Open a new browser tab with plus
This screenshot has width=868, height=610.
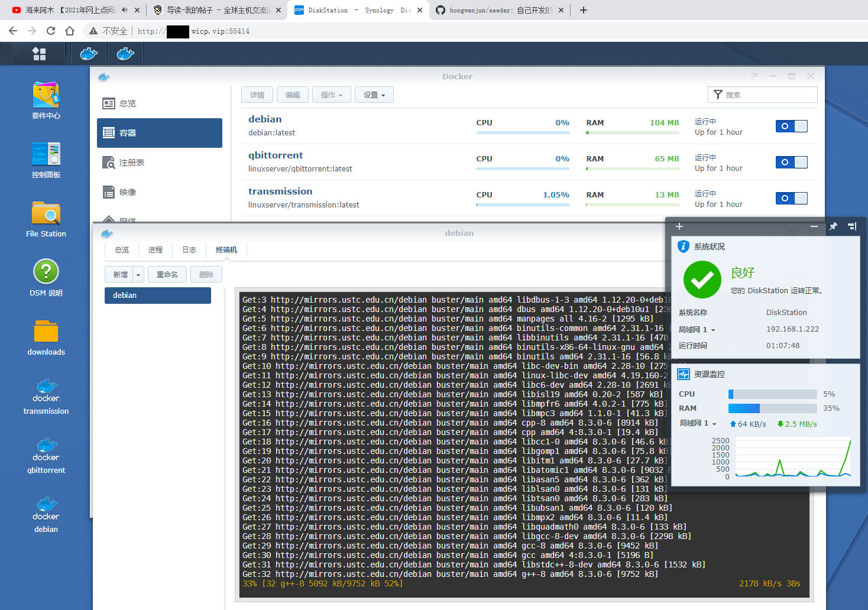pos(583,10)
